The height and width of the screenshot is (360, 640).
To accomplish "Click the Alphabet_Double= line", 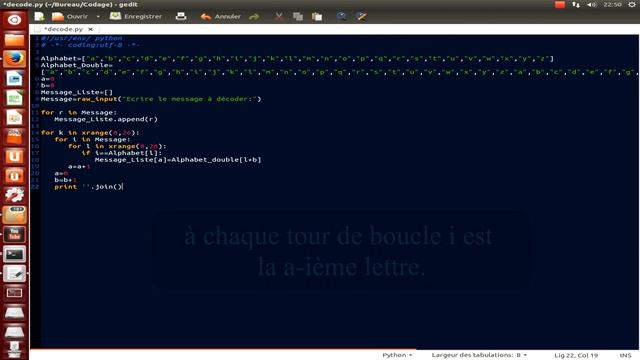I will click(76, 65).
